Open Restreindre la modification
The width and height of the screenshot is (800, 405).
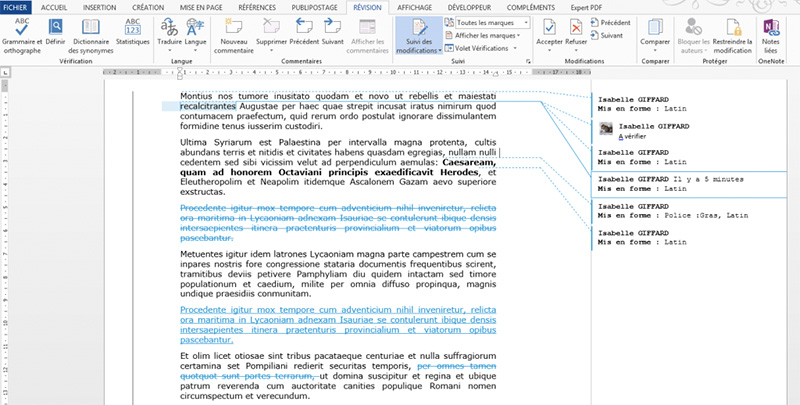(x=730, y=33)
